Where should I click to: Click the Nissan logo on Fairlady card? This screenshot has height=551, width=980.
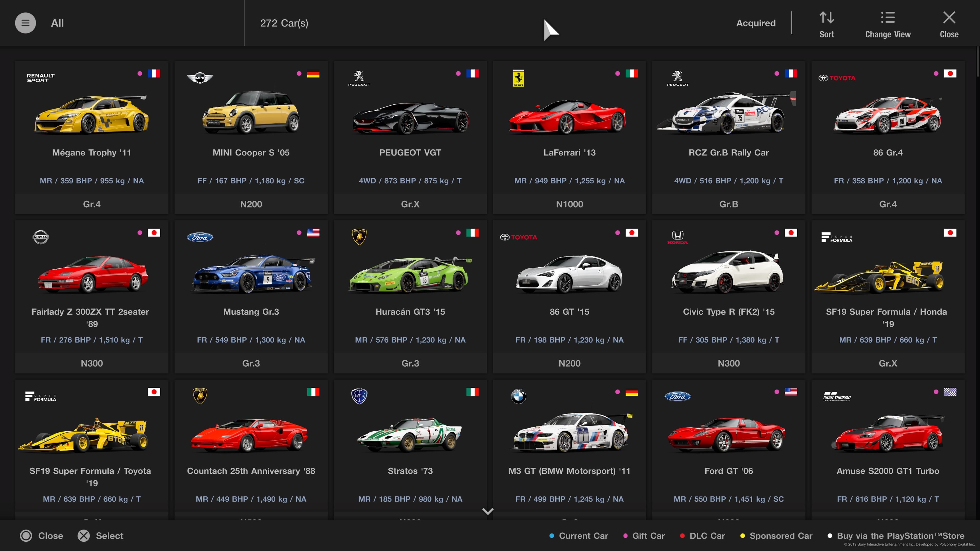[41, 237]
